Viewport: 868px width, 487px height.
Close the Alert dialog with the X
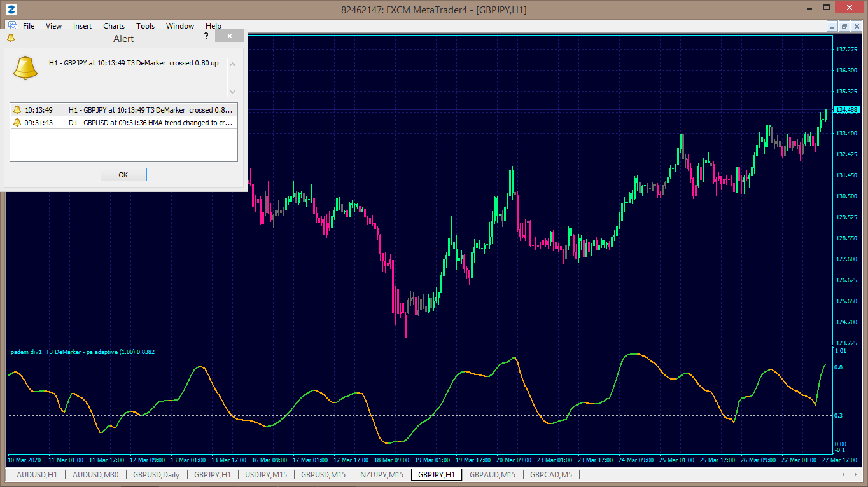tap(228, 36)
